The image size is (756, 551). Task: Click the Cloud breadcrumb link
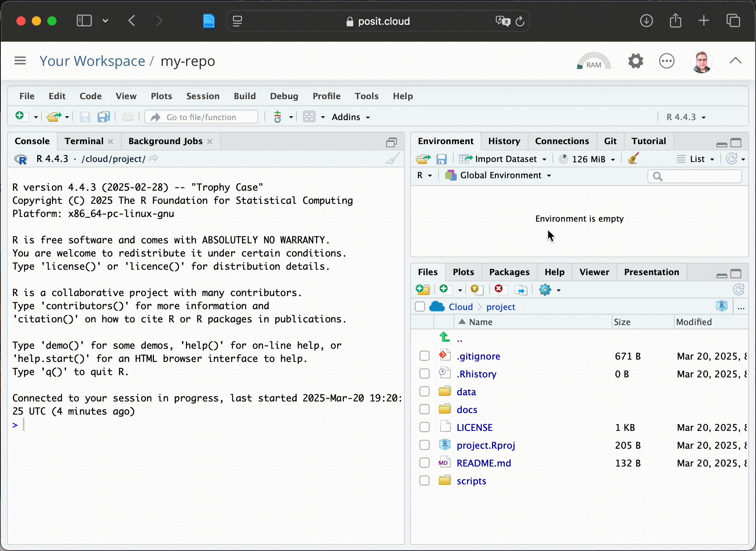coord(461,307)
